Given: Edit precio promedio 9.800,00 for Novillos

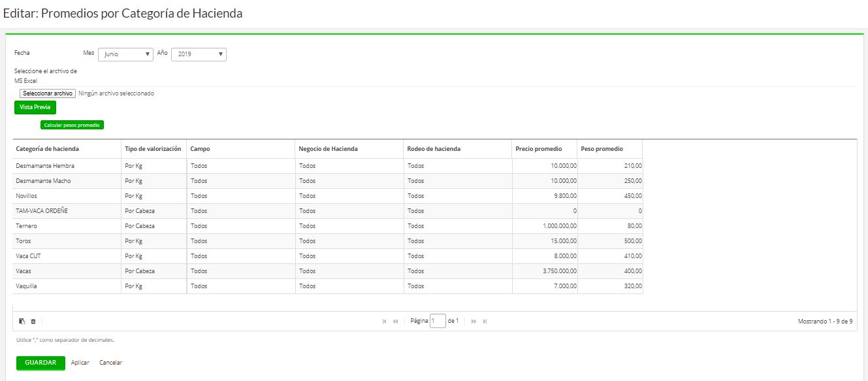Looking at the screenshot, I should 545,196.
